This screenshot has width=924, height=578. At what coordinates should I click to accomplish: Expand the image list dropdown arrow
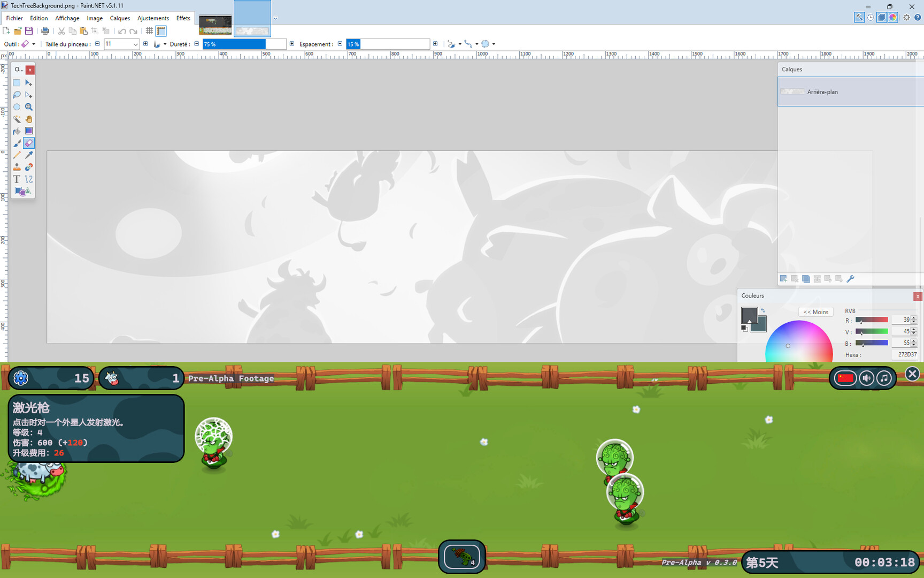275,18
